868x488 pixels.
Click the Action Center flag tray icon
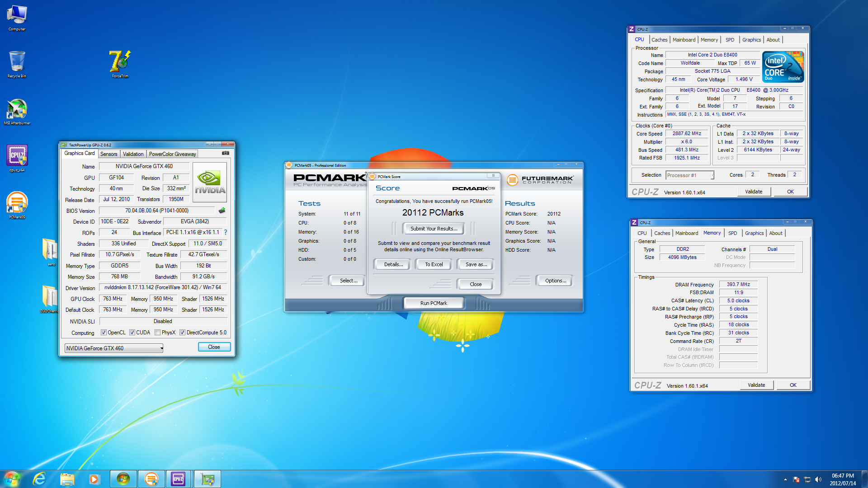pos(796,479)
